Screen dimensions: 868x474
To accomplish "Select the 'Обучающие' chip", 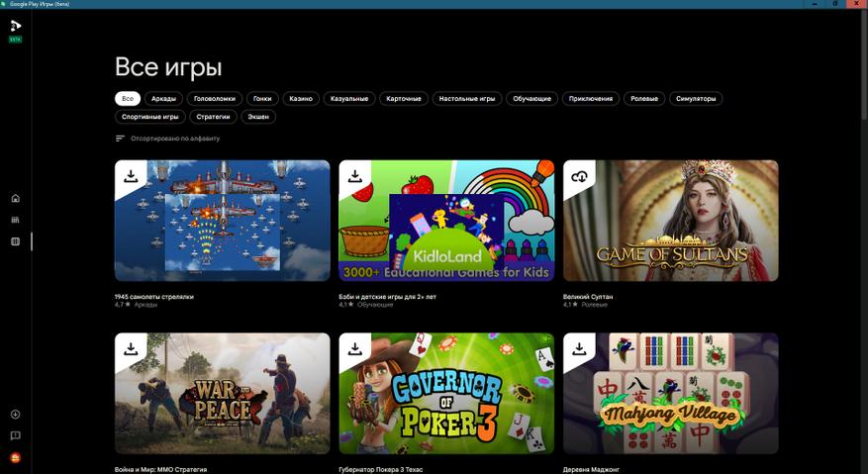I will click(x=531, y=99).
